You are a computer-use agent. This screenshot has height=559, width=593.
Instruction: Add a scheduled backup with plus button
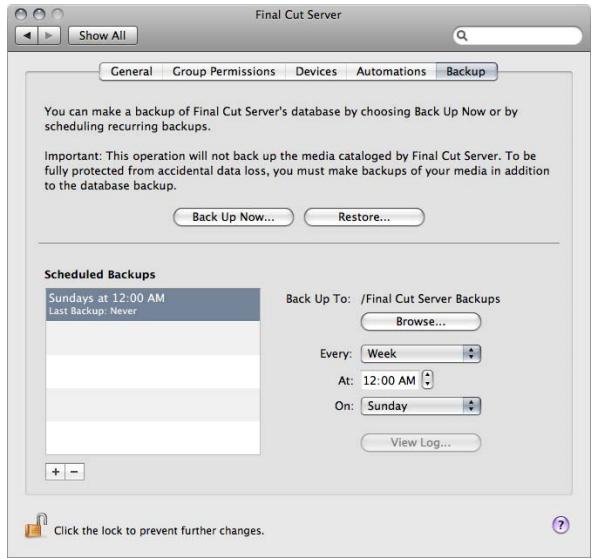click(x=55, y=472)
